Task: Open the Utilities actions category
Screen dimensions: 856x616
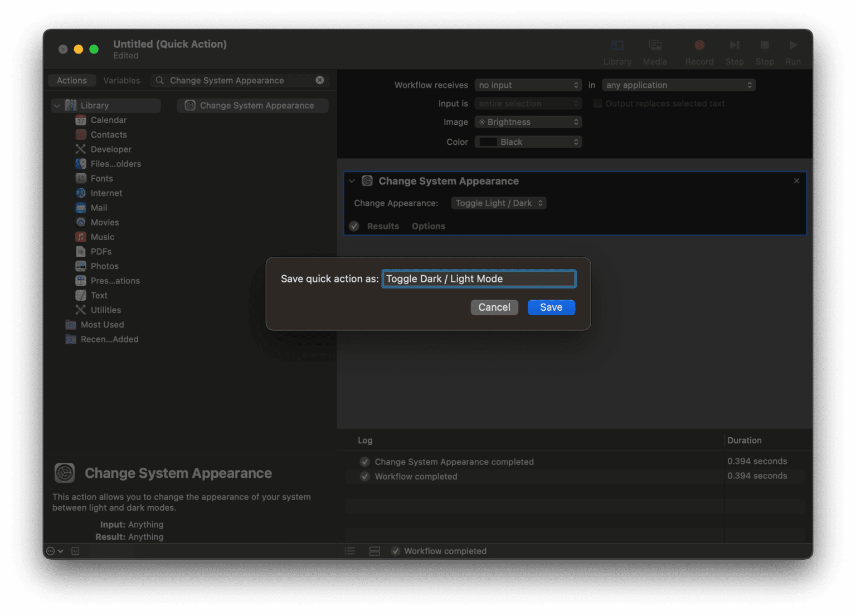Action: (105, 310)
